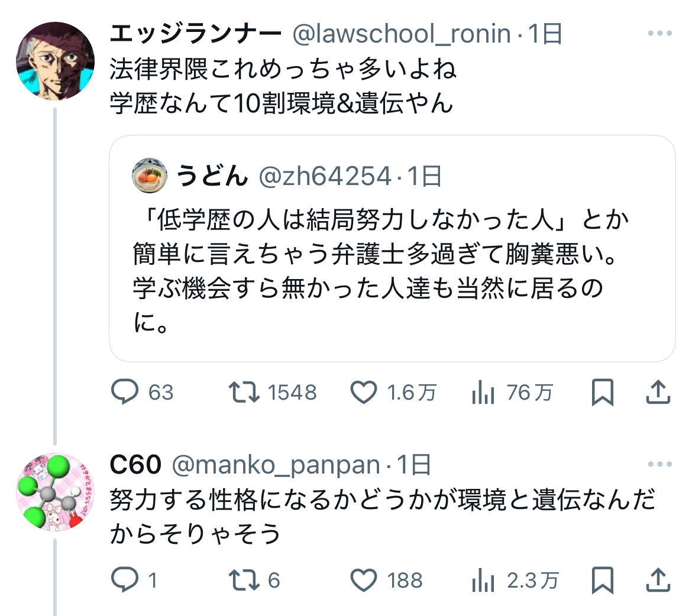Image resolution: width=692 pixels, height=616 pixels.
Task: Open C60's molecule profile avatar
Action: click(55, 492)
